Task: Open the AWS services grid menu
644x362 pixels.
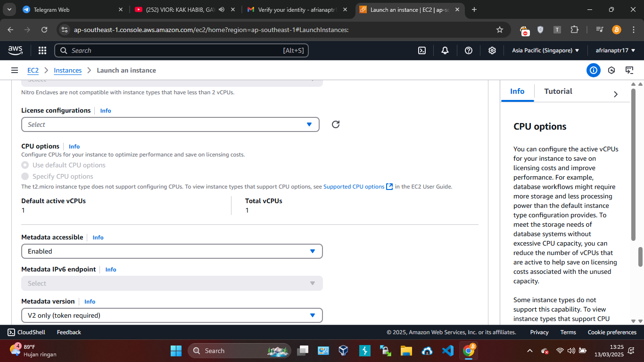Action: [x=42, y=50]
